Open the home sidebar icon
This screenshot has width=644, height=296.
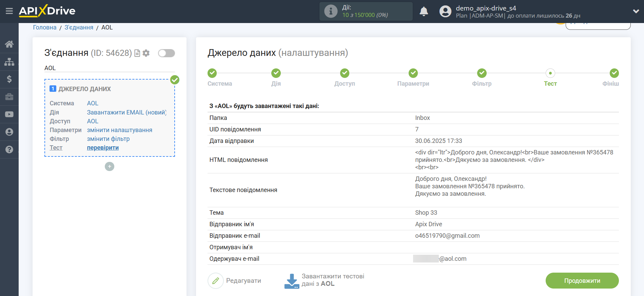click(x=9, y=44)
